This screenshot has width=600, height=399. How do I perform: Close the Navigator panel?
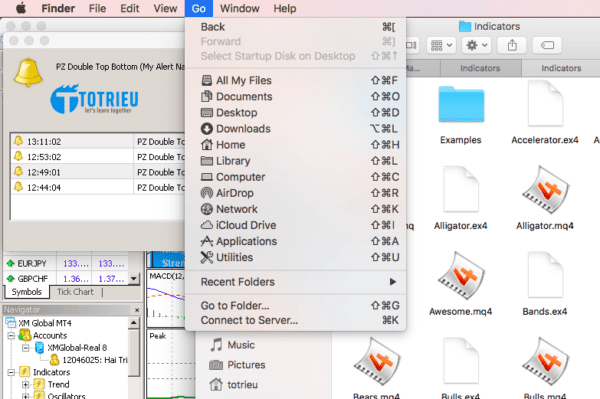click(x=137, y=310)
